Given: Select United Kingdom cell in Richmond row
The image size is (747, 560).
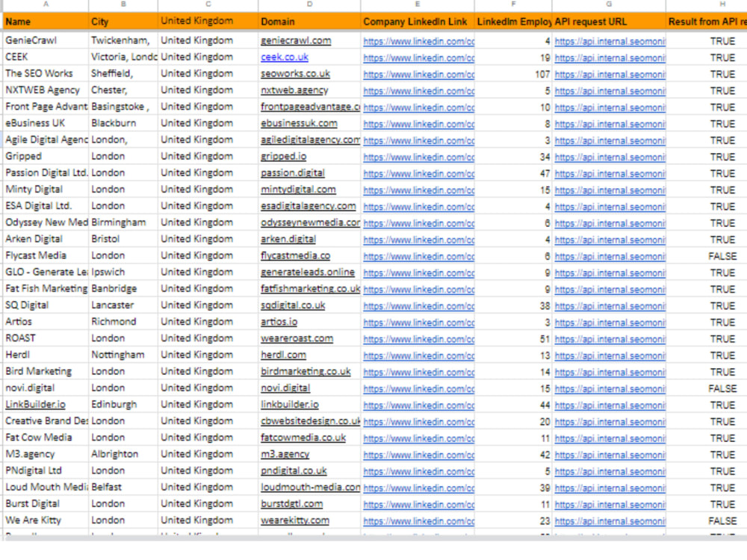Looking at the screenshot, I should [x=208, y=322].
